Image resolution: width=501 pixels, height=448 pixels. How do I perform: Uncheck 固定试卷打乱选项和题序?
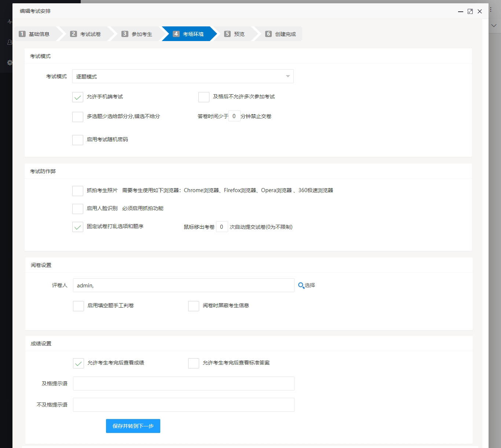78,227
